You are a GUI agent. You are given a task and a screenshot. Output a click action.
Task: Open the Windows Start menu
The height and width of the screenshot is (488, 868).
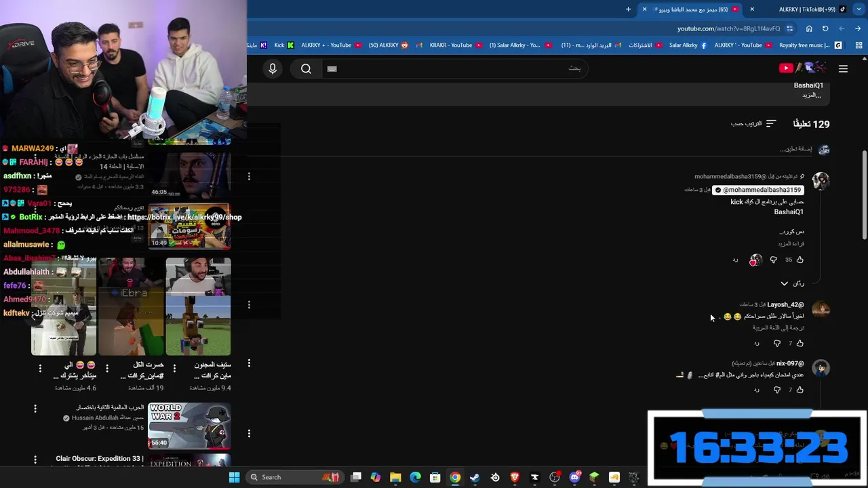(234, 477)
